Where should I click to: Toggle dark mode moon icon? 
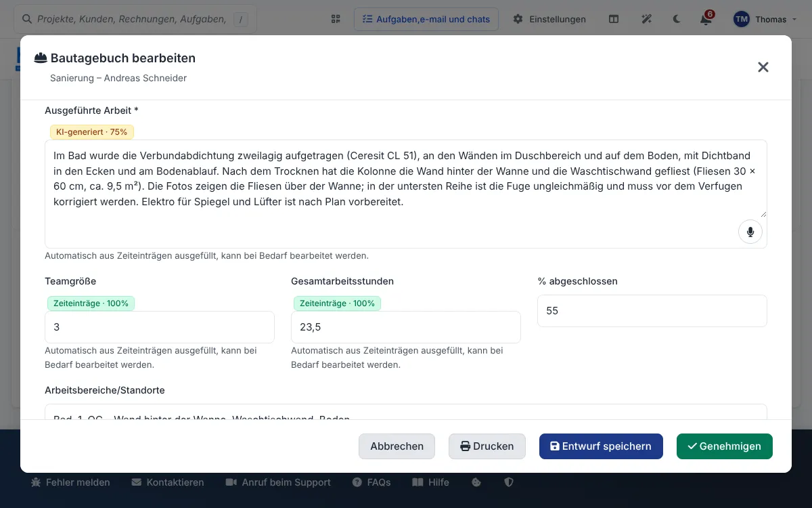677,19
